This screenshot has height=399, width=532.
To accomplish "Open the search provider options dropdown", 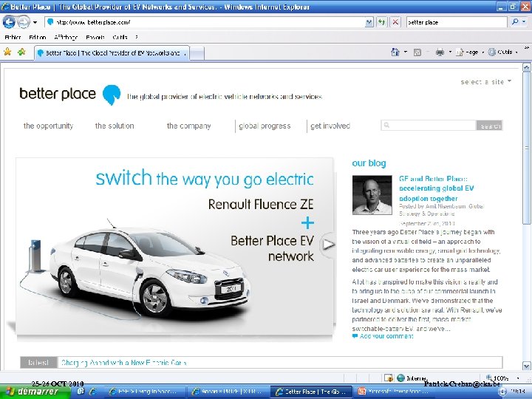I will (x=525, y=22).
